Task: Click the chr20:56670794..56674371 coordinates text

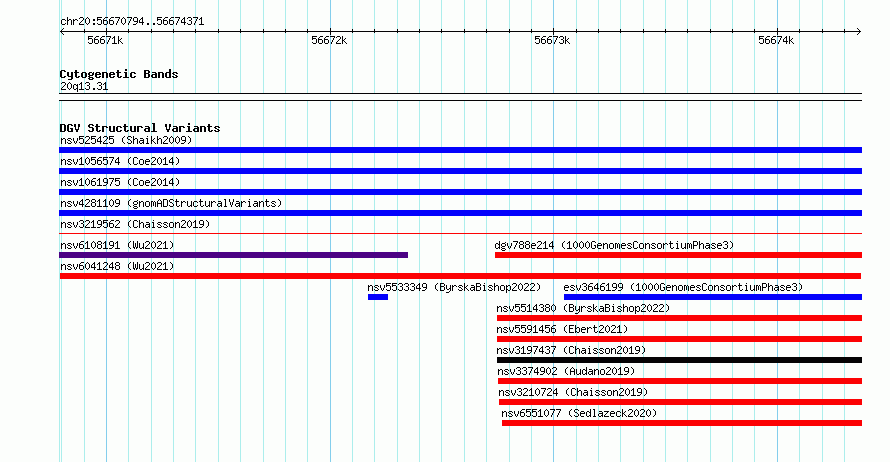Action: tap(132, 21)
